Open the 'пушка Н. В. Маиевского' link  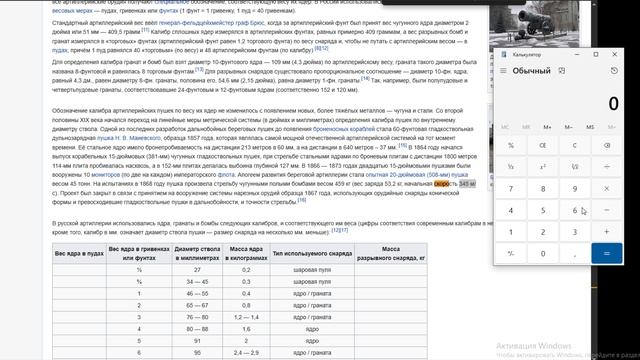(129, 138)
